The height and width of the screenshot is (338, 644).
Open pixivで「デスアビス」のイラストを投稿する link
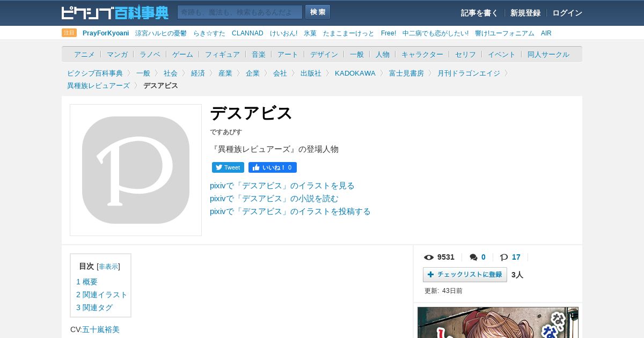(290, 211)
